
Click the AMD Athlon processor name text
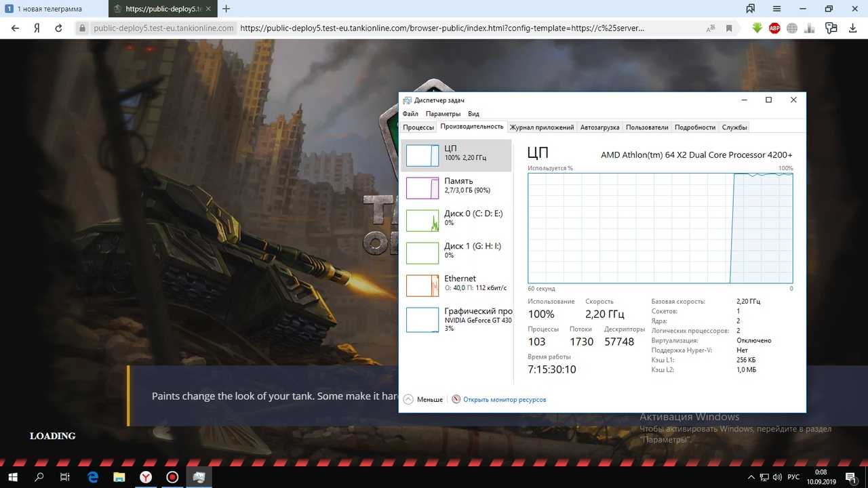pyautogui.click(x=696, y=155)
